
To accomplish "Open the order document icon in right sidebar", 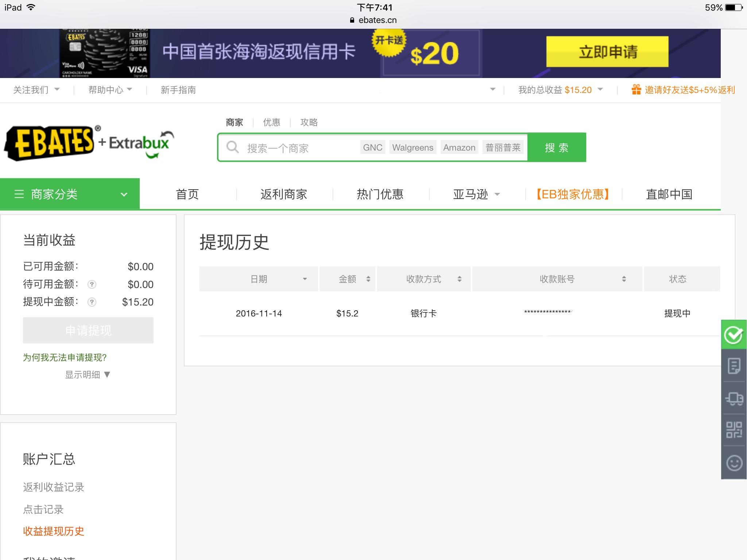I will tap(734, 367).
